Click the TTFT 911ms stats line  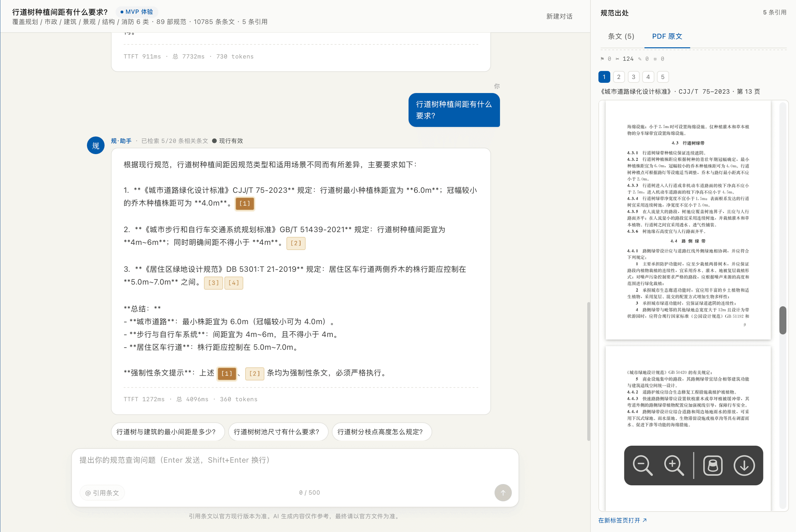pyautogui.click(x=188, y=56)
